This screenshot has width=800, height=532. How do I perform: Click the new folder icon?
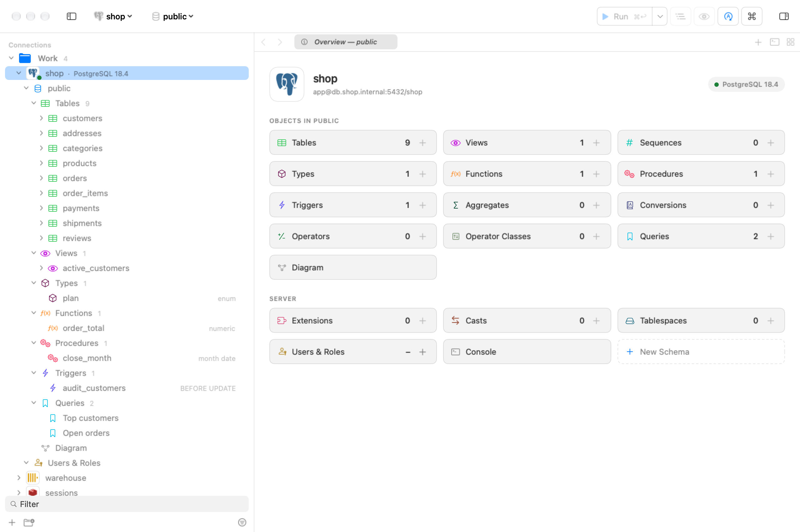(29, 522)
